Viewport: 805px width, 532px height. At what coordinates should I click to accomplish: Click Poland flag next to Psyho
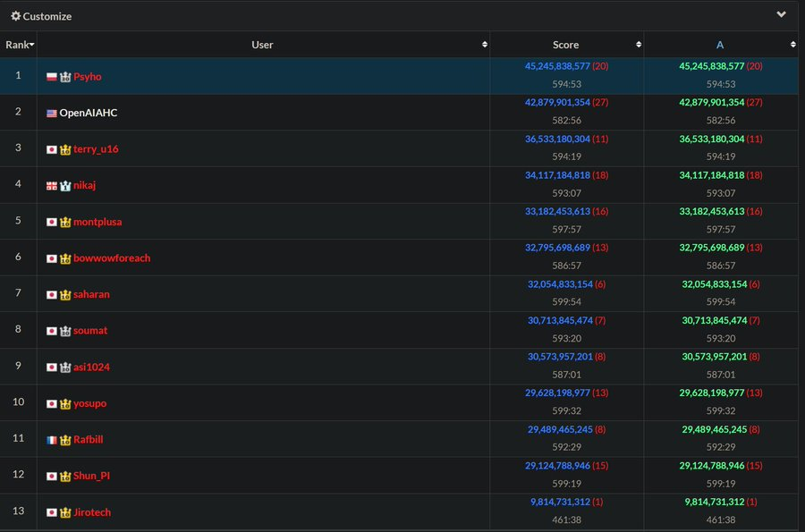(x=51, y=77)
